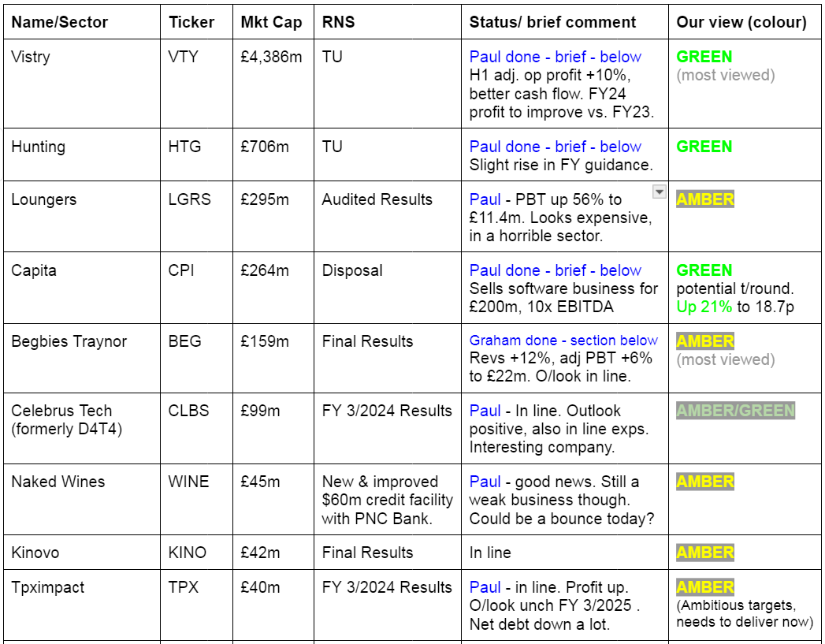Image resolution: width=825 pixels, height=644 pixels.
Task: Click the 'CLBS' ticker
Action: click(x=188, y=411)
